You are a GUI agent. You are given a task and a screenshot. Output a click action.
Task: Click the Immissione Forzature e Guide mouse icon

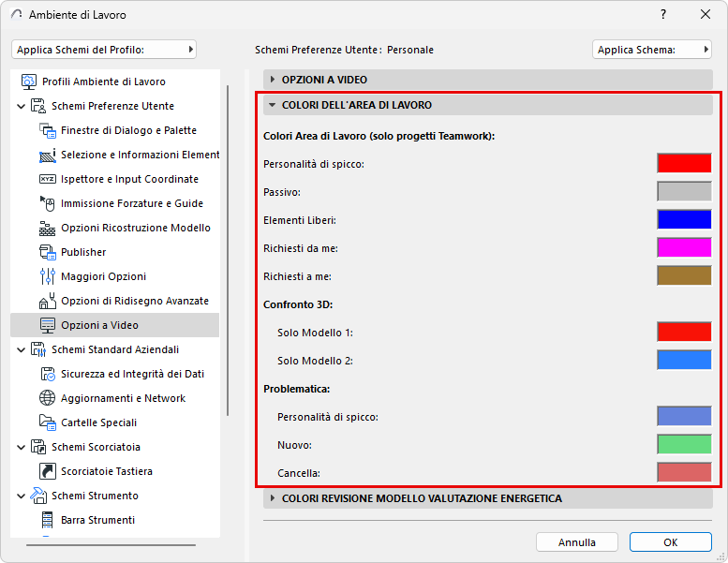point(48,203)
